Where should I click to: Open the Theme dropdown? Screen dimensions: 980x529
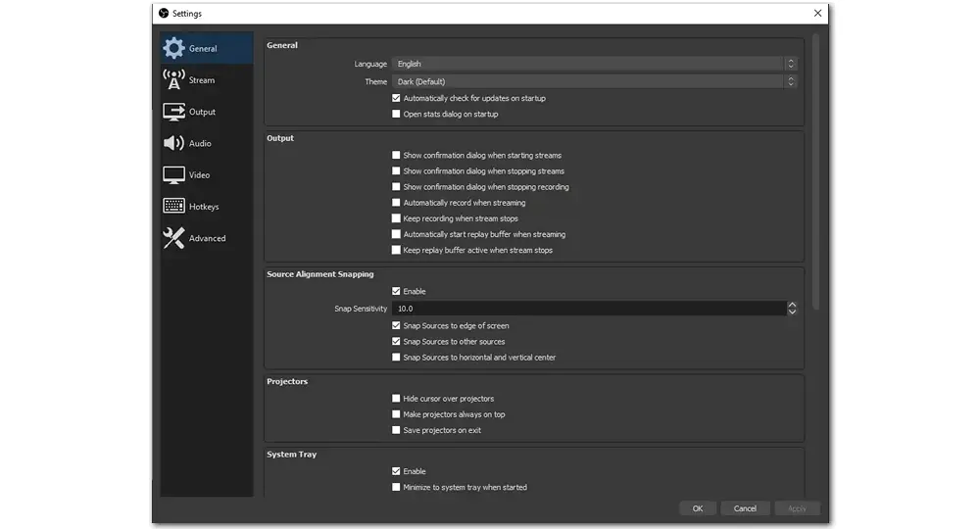coord(595,81)
